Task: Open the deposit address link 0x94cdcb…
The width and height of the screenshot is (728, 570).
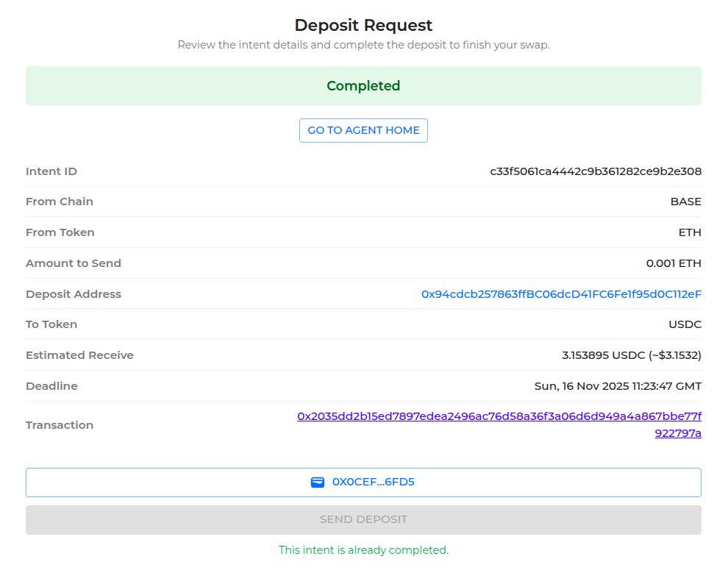Action: [x=561, y=294]
